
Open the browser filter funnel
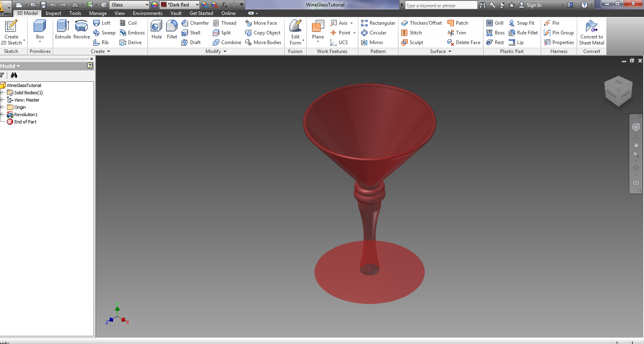[x=2, y=75]
